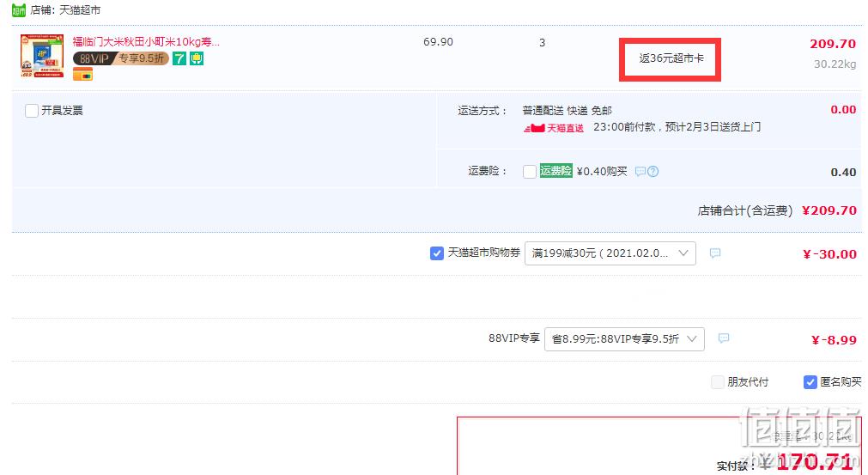Screen dimensions: 868x475
Task: Click the item subtotal 209.70
Action: click(x=833, y=43)
